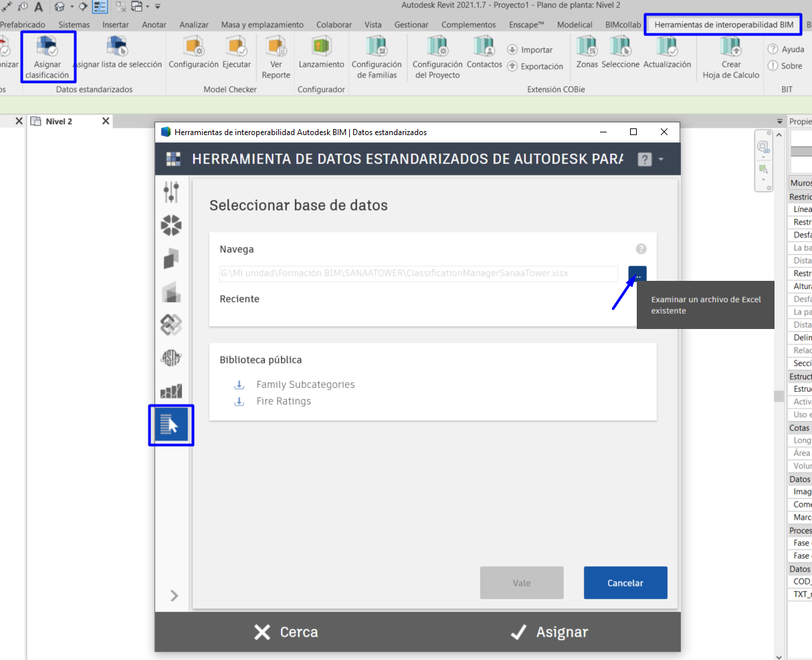Select the bar chart sidebar icon
812x660 pixels.
(171, 391)
